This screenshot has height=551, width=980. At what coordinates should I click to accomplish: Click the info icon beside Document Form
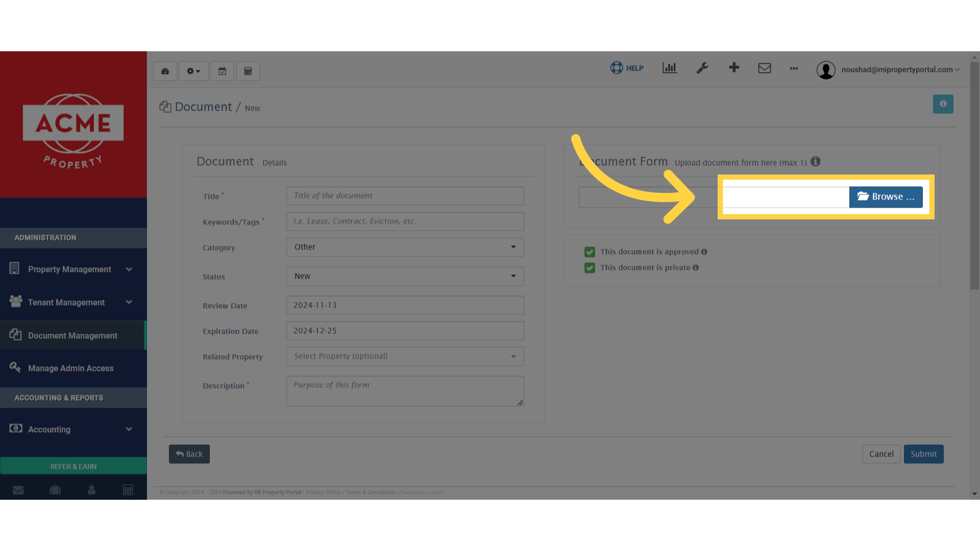[x=816, y=162]
